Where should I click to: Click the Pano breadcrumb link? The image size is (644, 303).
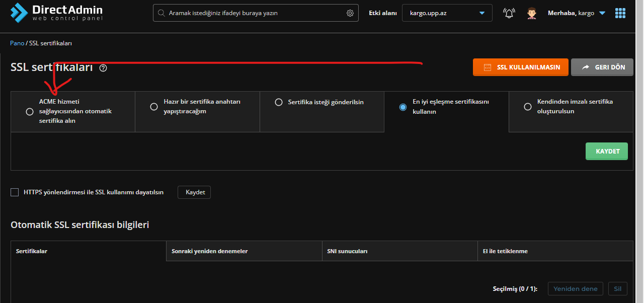(x=17, y=43)
